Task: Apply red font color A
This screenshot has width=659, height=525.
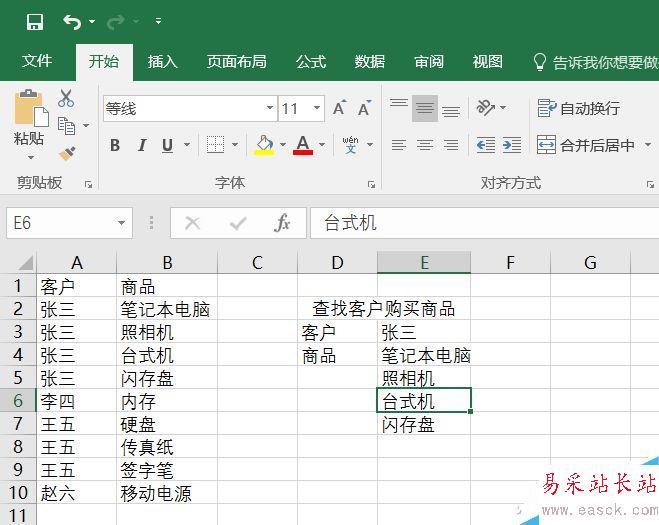Action: pyautogui.click(x=303, y=145)
